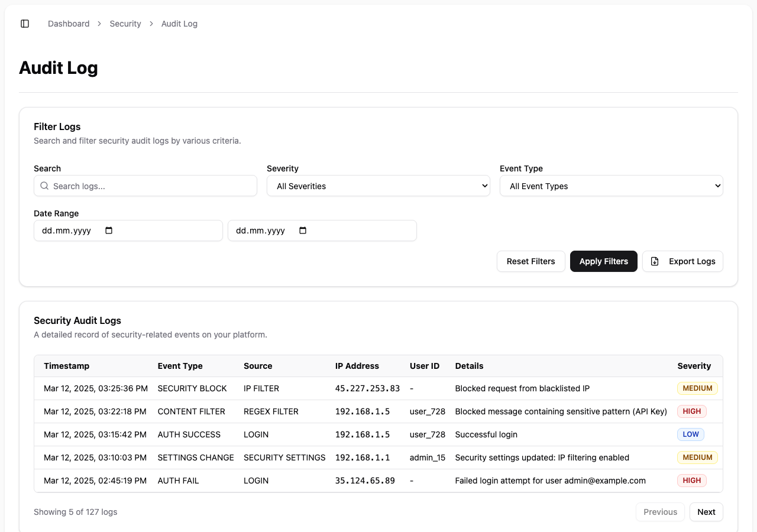The image size is (757, 532).
Task: Open the Event Type dropdown
Action: (612, 186)
